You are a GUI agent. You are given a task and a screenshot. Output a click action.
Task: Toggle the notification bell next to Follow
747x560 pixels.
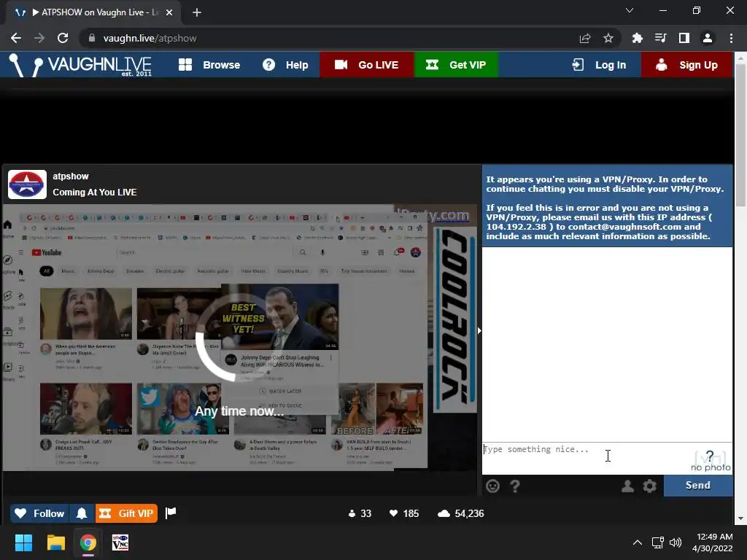coord(82,513)
